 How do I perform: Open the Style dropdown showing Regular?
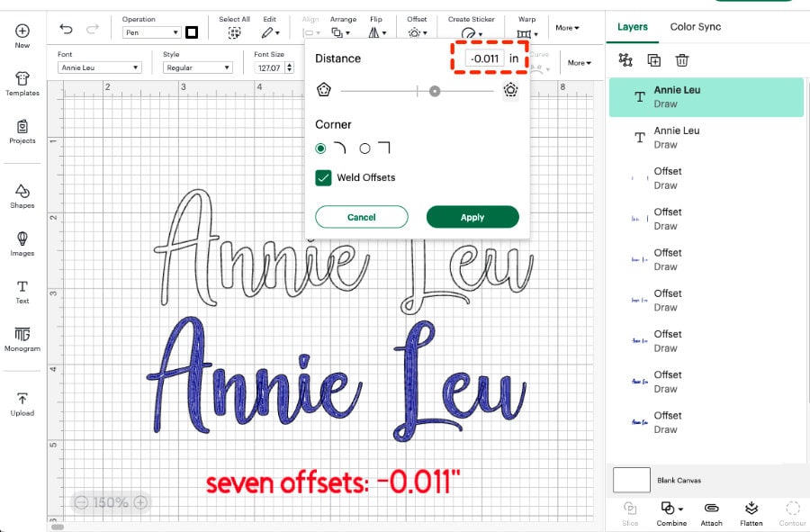click(198, 68)
